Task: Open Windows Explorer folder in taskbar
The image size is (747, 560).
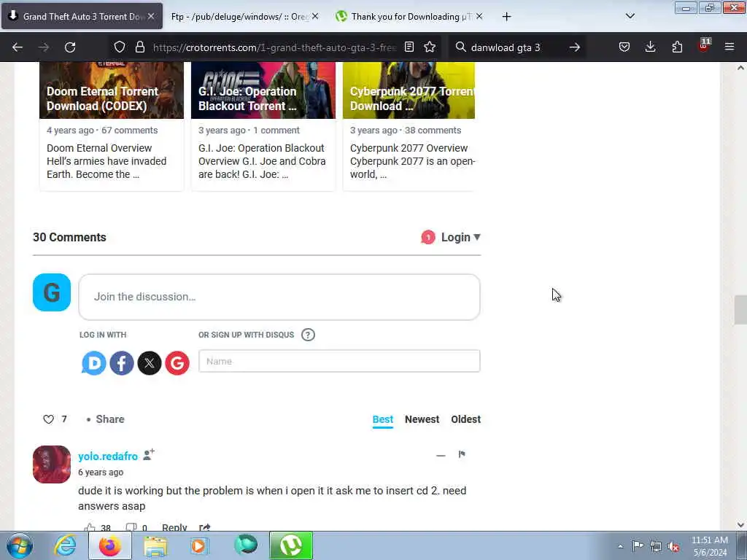Action: (155, 545)
